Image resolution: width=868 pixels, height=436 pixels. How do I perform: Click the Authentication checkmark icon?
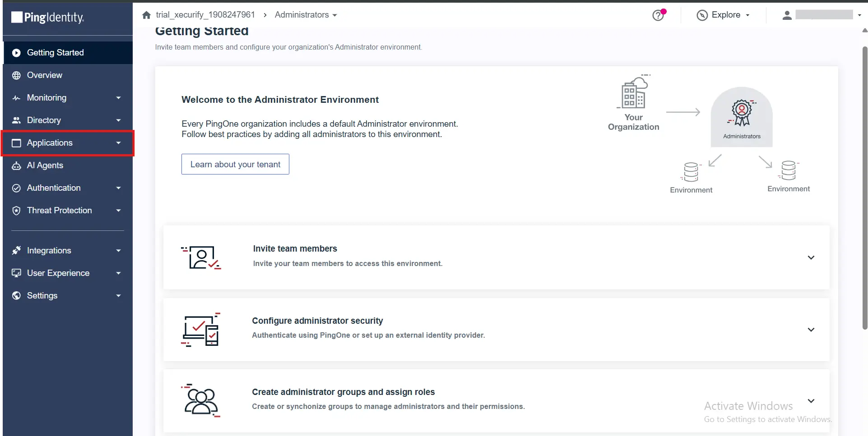16,188
